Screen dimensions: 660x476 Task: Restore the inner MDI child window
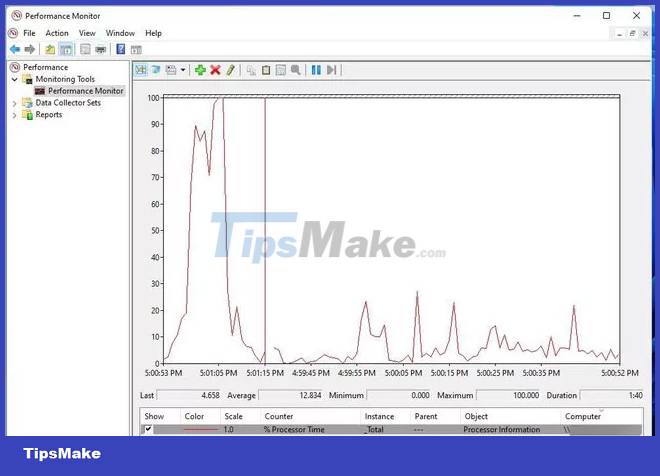(632, 34)
